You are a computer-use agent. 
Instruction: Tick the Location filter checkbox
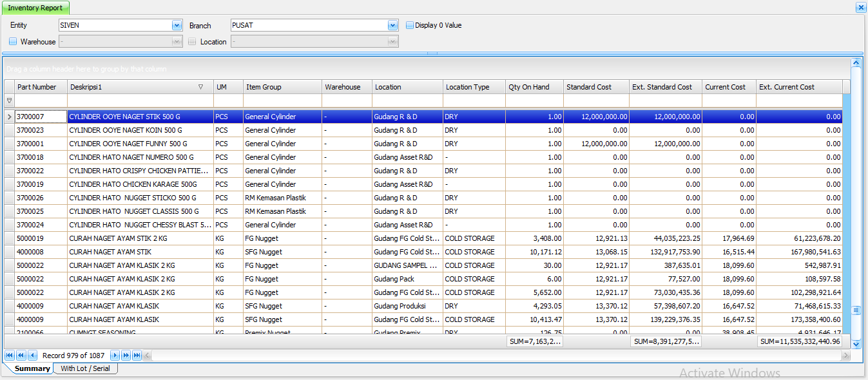click(192, 41)
